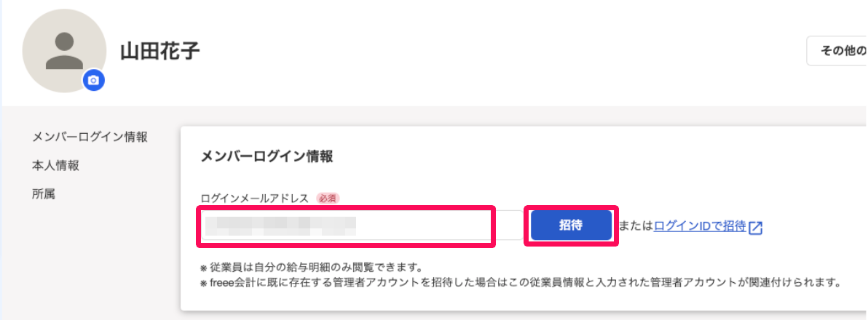Viewport: 868px width, 320px height.
Task: Click the white header area beside 山田花子
Action: [498, 51]
